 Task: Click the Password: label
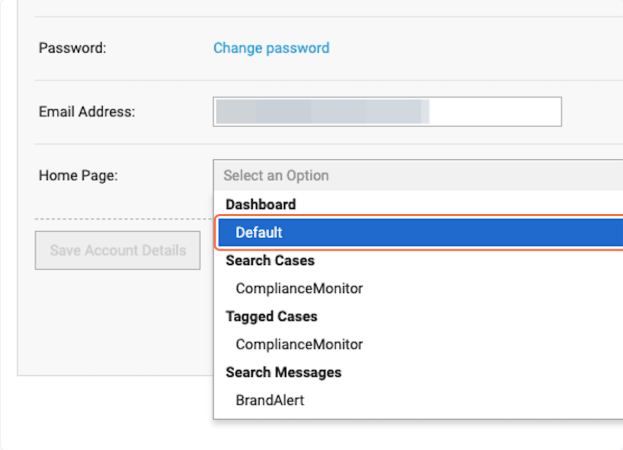click(x=72, y=48)
